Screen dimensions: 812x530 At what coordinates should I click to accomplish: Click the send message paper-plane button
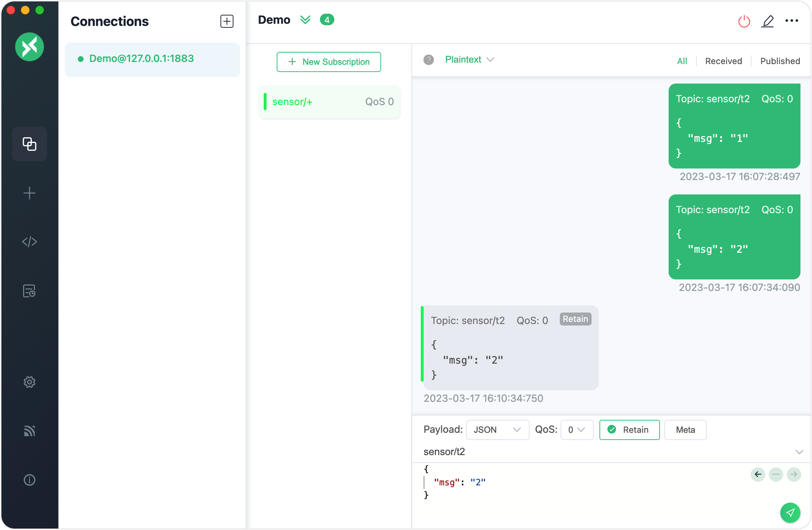click(790, 512)
